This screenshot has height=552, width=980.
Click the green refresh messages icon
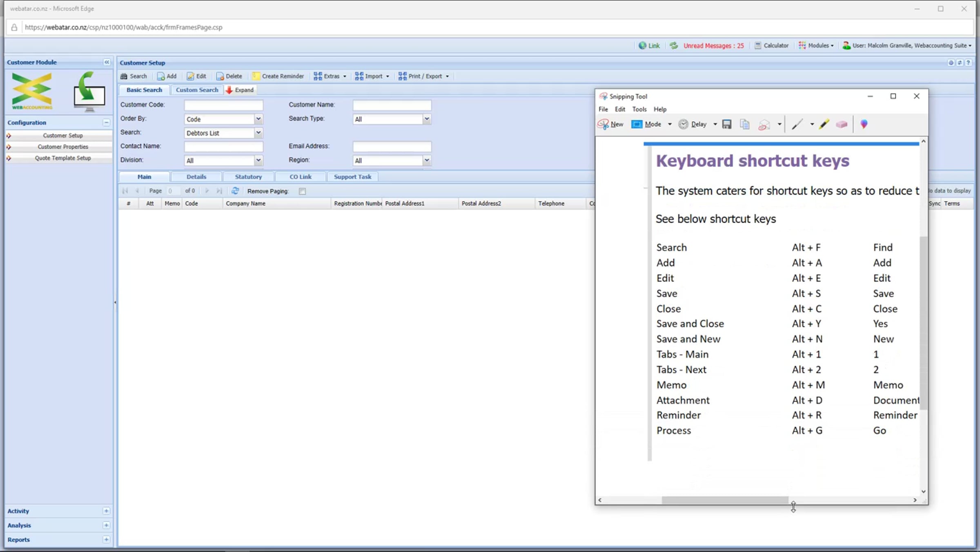(x=674, y=46)
